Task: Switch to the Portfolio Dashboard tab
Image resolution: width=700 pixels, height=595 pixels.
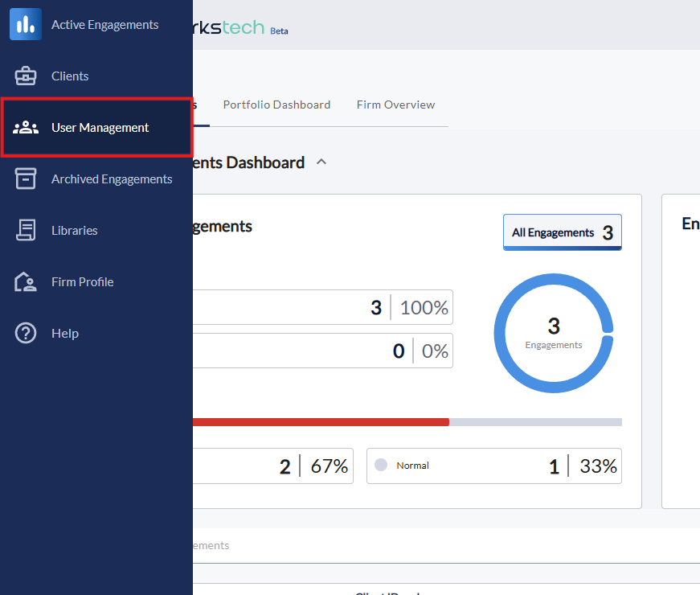Action: tap(276, 105)
